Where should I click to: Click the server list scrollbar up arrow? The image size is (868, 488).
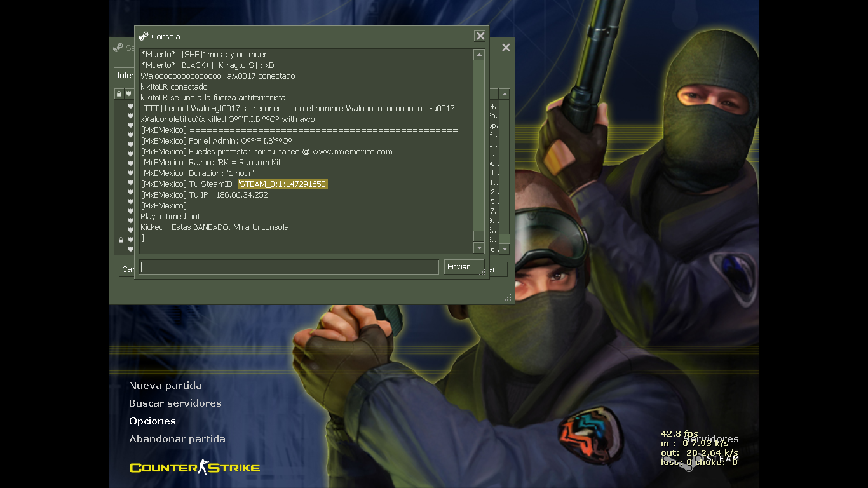(x=505, y=94)
